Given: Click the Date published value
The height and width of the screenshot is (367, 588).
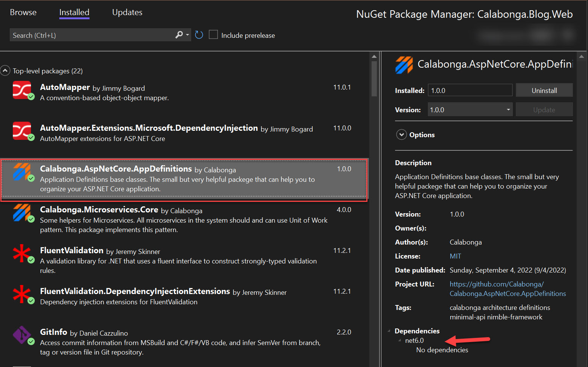Looking at the screenshot, I should coord(508,270).
